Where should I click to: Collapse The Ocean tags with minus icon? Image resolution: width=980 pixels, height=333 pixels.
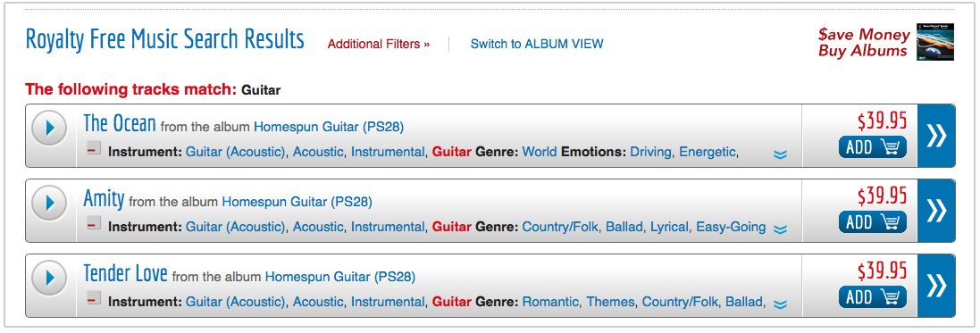tap(94, 149)
